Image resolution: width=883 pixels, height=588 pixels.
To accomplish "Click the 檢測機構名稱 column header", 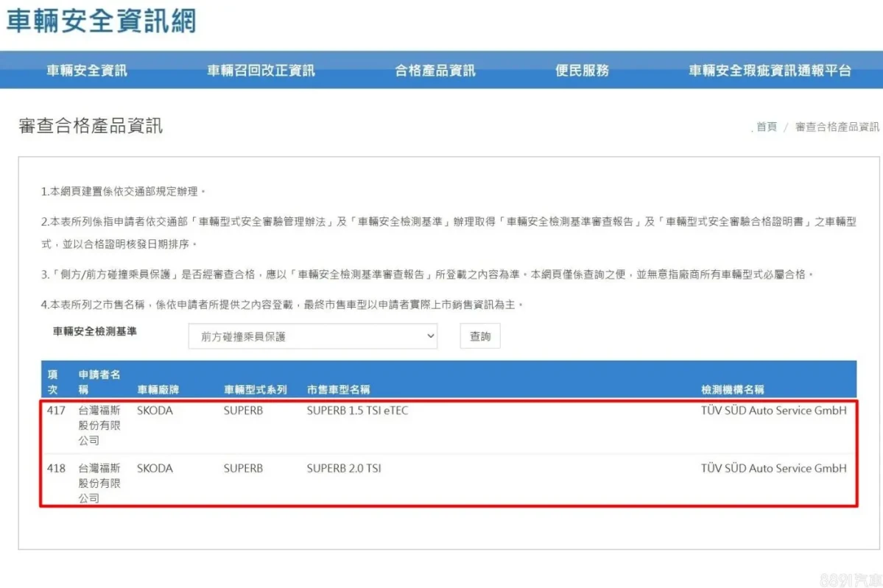I will point(733,389).
